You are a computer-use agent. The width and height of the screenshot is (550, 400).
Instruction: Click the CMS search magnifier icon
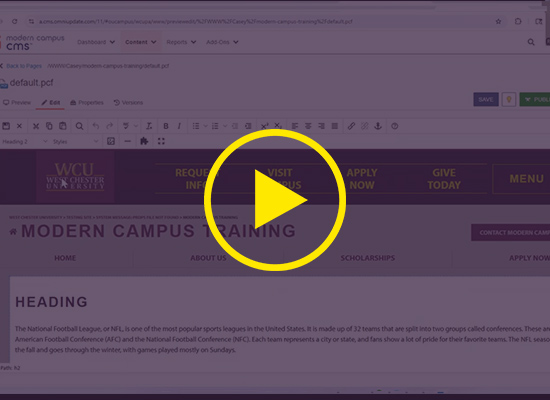tap(531, 42)
